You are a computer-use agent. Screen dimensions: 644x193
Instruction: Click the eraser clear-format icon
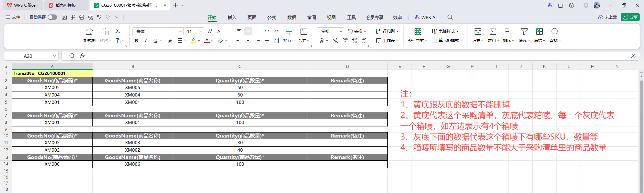coord(220,41)
